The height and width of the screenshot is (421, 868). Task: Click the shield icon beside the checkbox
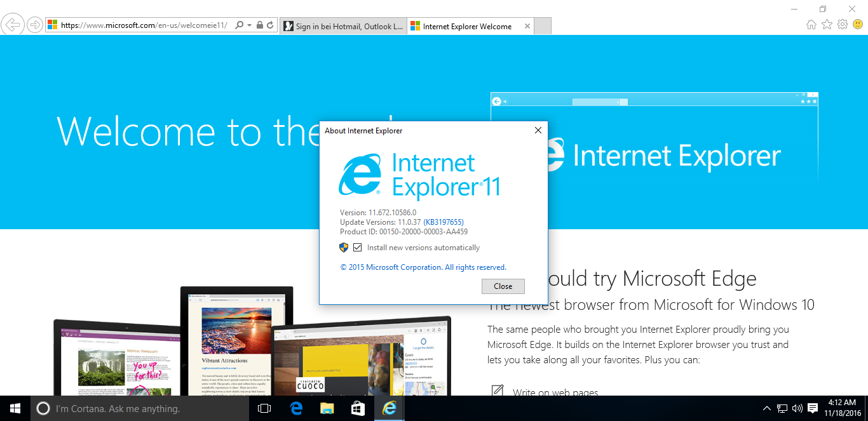point(344,248)
